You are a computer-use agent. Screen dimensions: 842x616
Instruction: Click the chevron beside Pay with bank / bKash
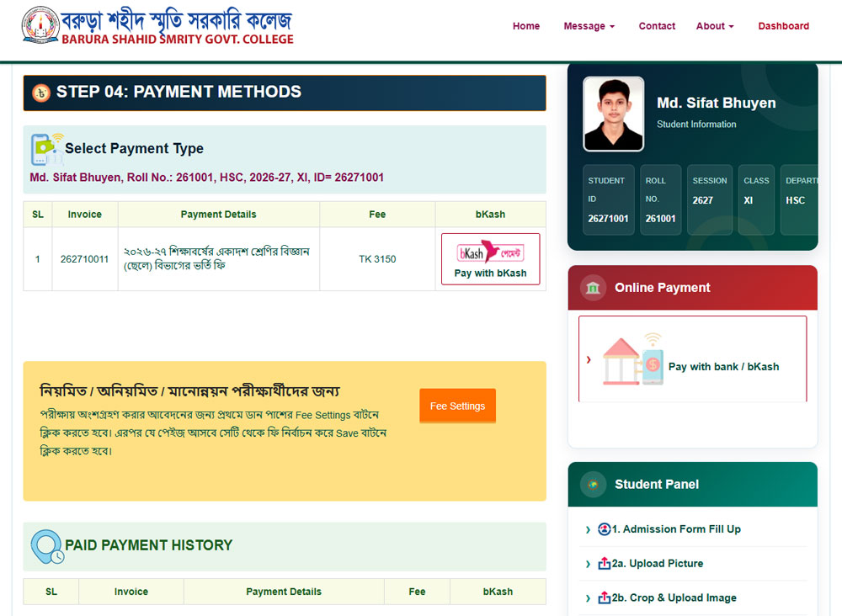coord(589,359)
